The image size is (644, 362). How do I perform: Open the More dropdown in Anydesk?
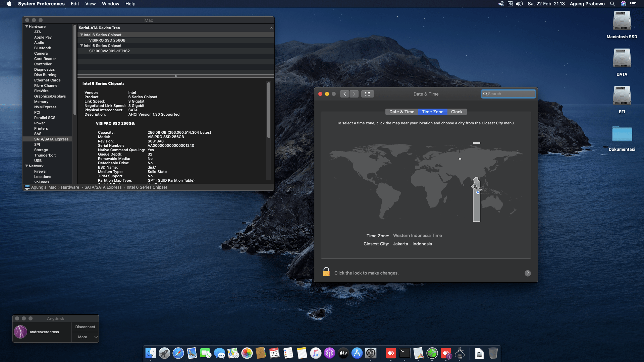(86, 337)
